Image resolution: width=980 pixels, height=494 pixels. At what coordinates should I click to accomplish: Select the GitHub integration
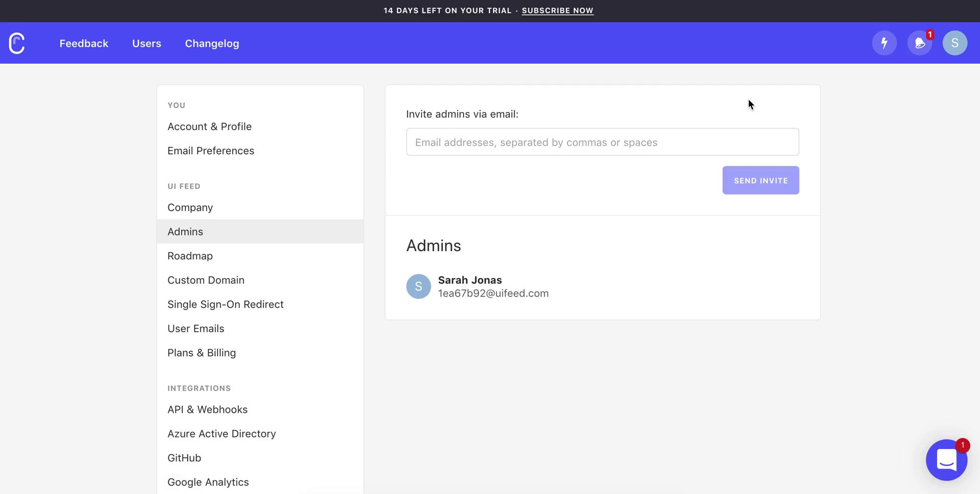point(184,458)
